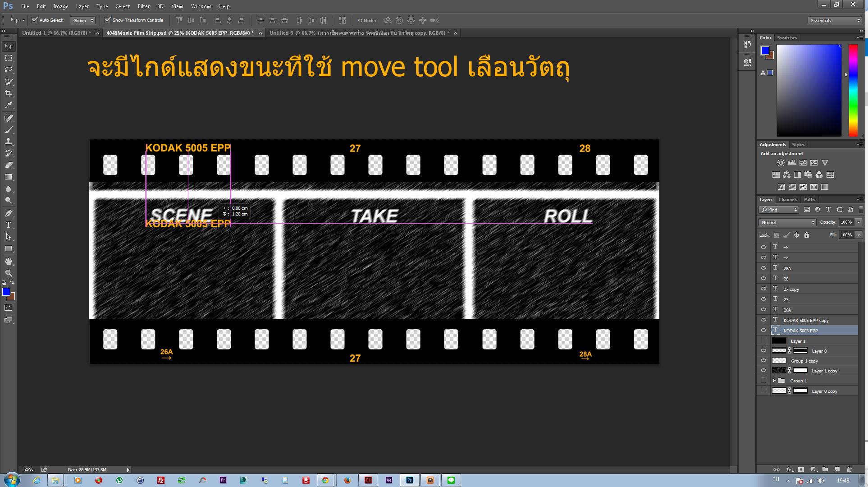The image size is (868, 487).
Task: Open the Normal blend mode dropdown
Action: coord(787,222)
